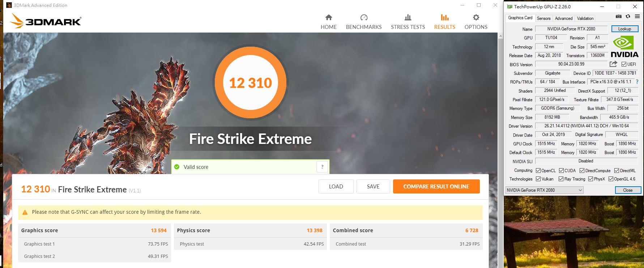Click the 3DMark scrollbar up arrow

[500, 36]
